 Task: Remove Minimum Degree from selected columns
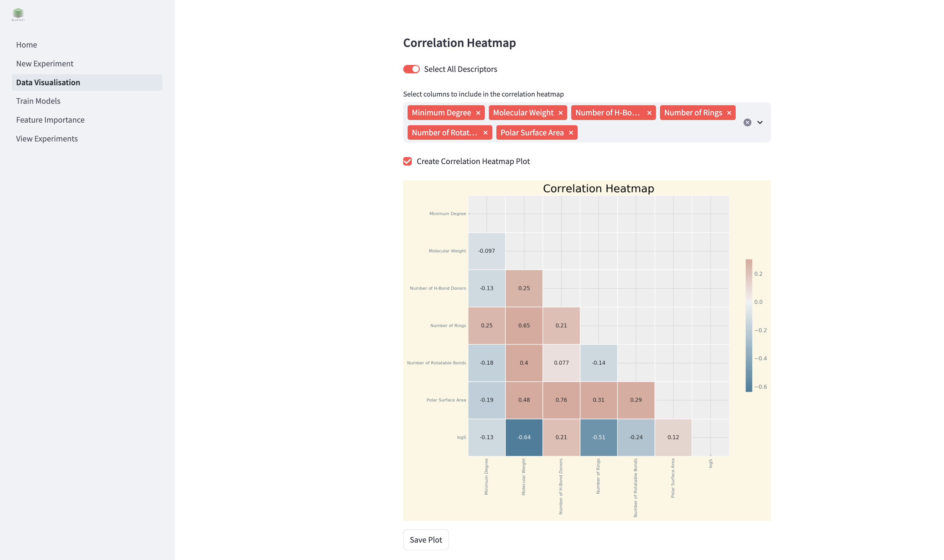(478, 112)
